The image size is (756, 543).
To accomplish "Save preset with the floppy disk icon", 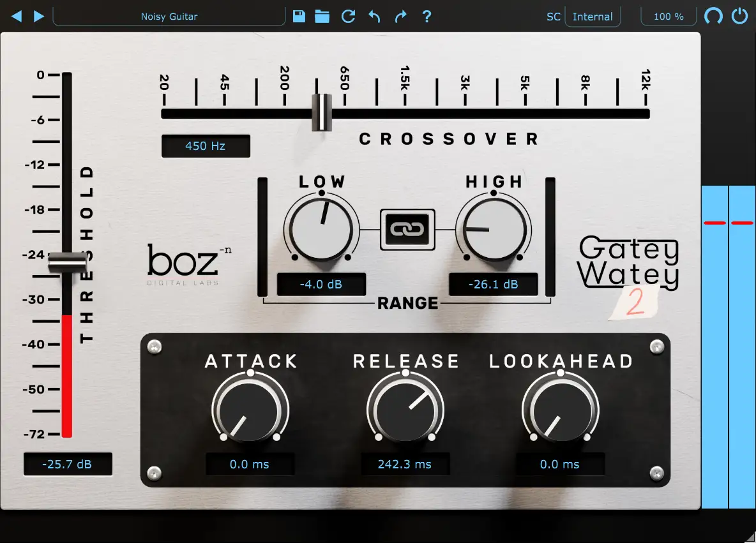I will 299,17.
